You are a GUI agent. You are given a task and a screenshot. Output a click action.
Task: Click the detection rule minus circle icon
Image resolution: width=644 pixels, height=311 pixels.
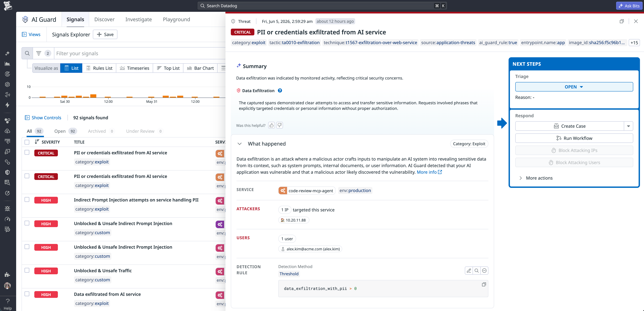point(484,271)
